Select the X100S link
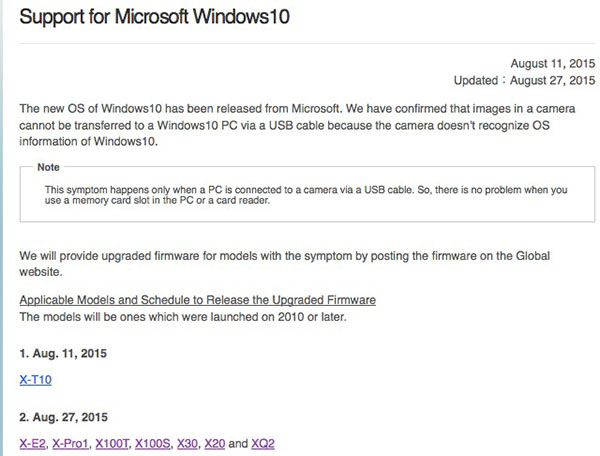The width and height of the screenshot is (600, 456). tap(152, 443)
